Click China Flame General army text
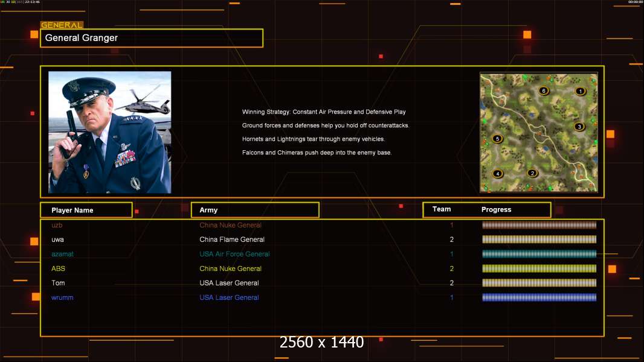The image size is (644, 362). pyautogui.click(x=232, y=240)
